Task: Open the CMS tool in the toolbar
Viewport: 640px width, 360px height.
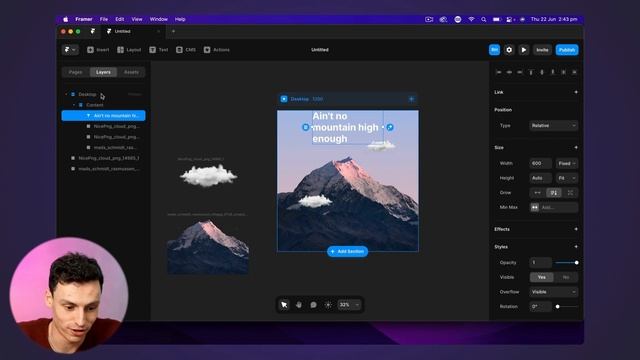Action: (186, 50)
